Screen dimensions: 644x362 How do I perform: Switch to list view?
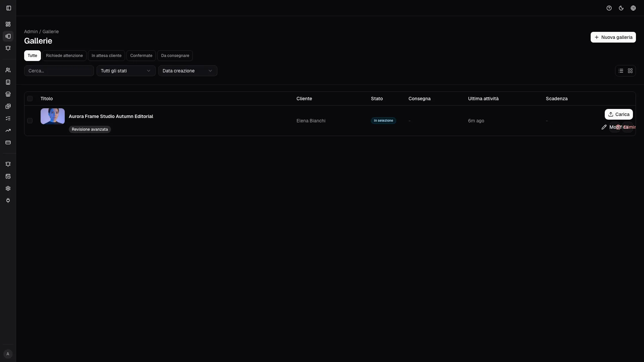pos(621,71)
